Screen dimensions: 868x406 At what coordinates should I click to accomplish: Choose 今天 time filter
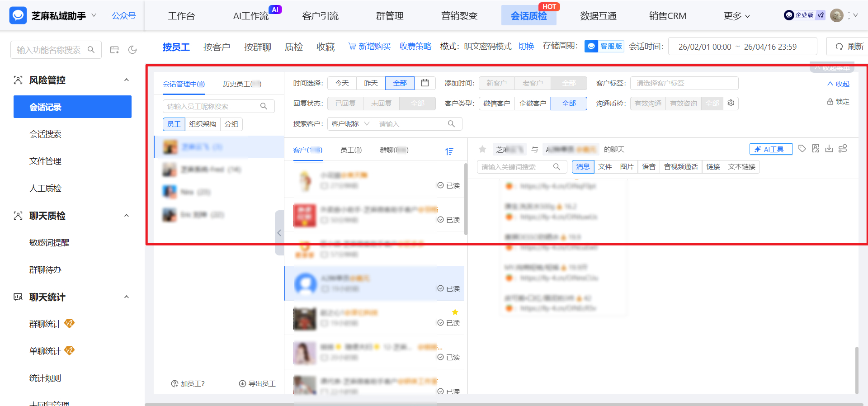click(342, 83)
